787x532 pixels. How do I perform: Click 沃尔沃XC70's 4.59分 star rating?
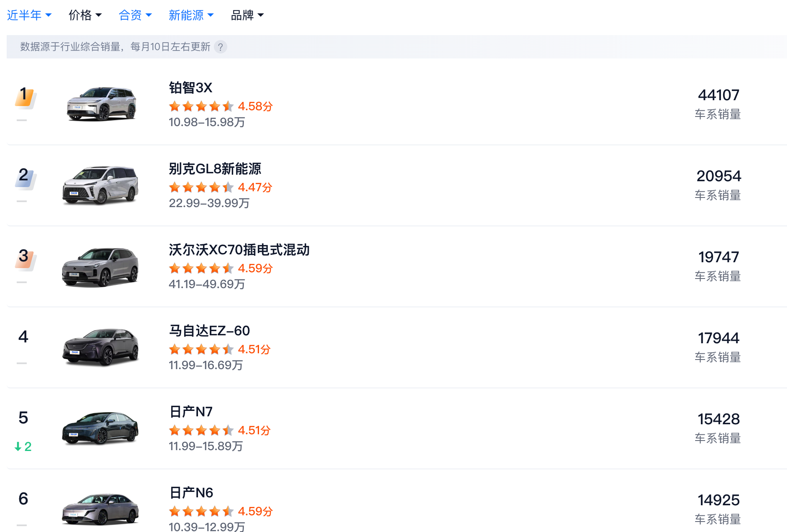(221, 268)
